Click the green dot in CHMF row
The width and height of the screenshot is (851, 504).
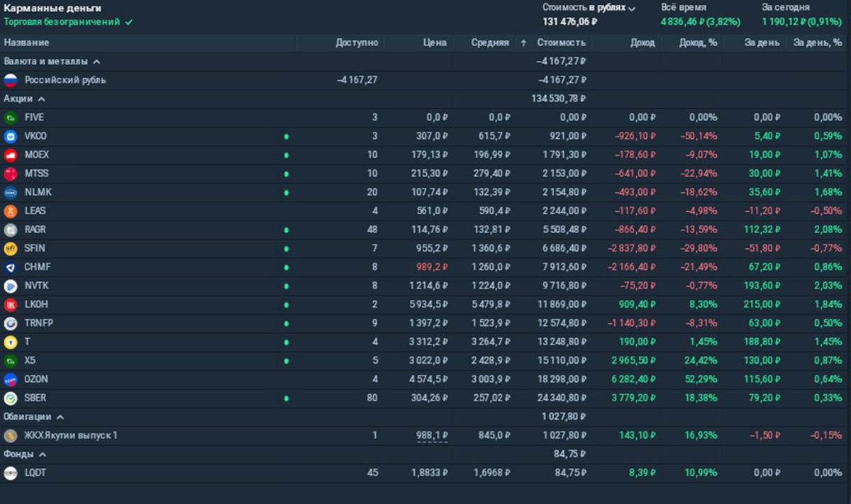point(287,267)
